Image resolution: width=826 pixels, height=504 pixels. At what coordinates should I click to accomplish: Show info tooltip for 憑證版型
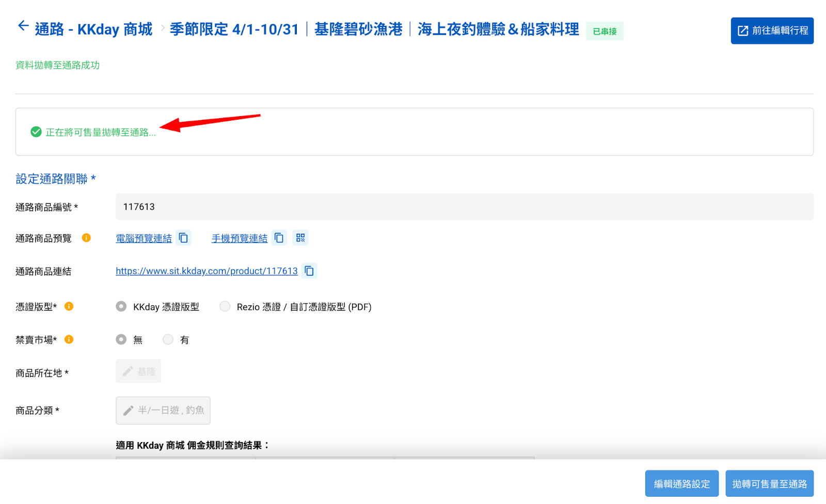[x=69, y=306]
